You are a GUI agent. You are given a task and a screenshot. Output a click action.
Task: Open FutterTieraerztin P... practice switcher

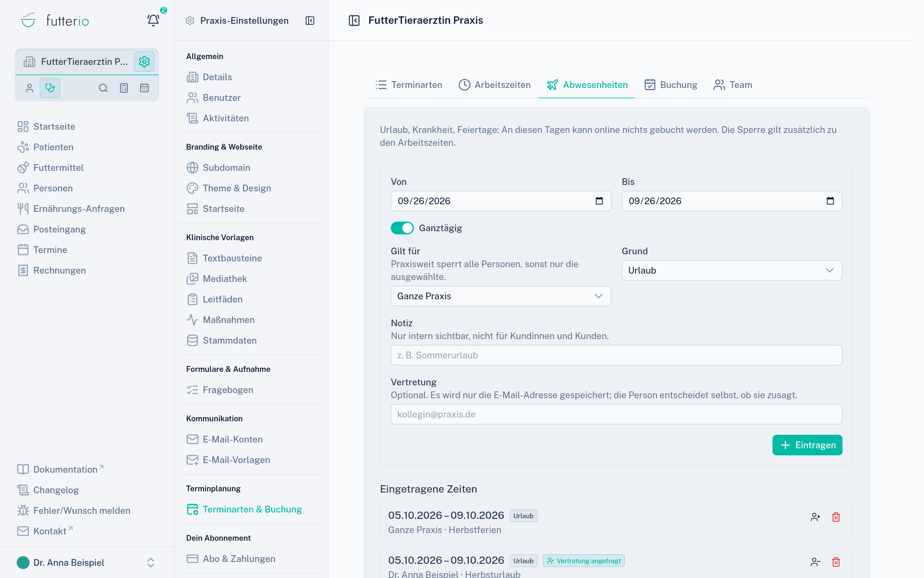coord(75,62)
